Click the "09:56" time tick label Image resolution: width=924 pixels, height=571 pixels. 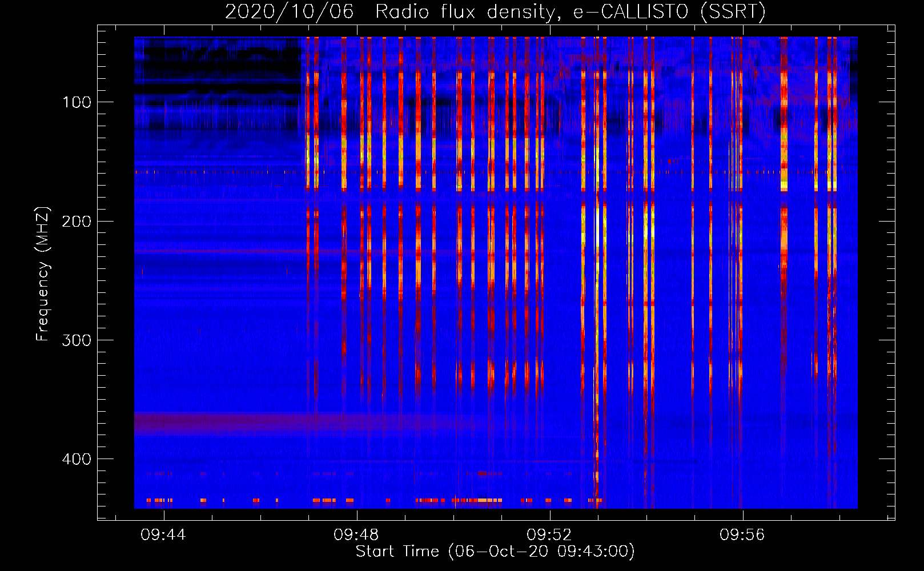pos(742,535)
